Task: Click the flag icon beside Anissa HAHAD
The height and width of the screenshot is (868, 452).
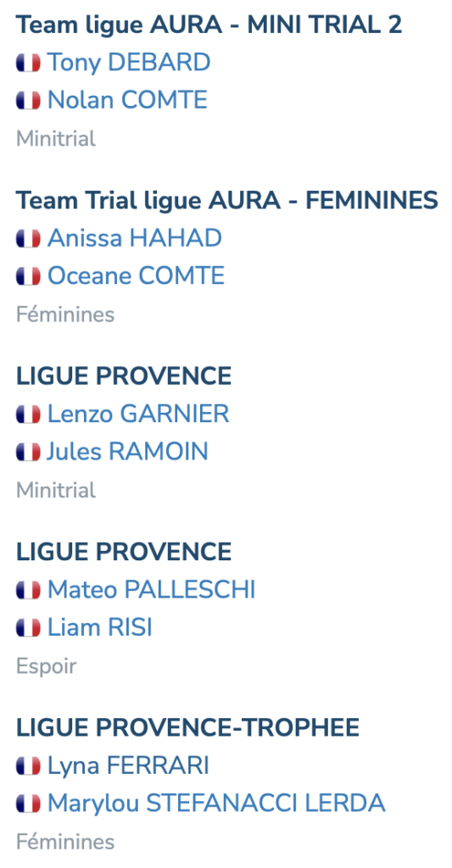Action: click(x=28, y=239)
